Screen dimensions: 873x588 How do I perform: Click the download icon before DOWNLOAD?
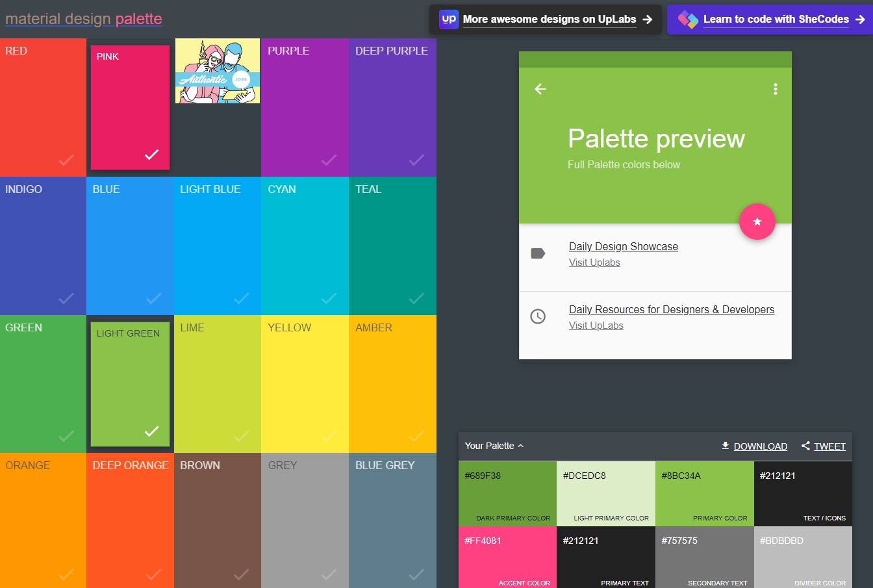pyautogui.click(x=724, y=446)
